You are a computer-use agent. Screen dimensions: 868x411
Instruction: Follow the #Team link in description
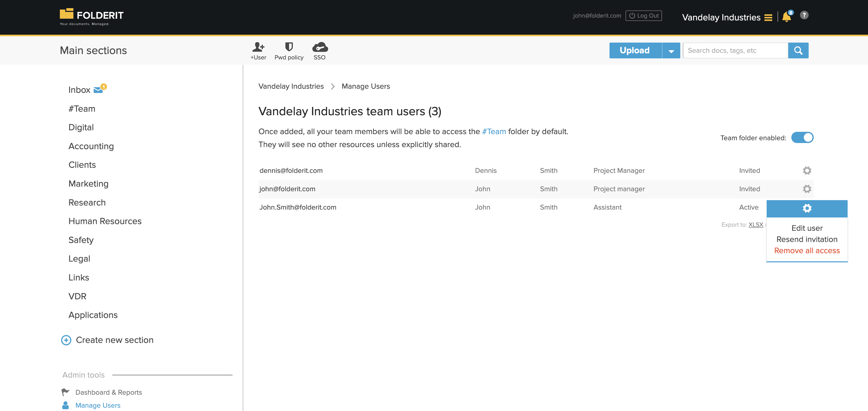coord(494,131)
